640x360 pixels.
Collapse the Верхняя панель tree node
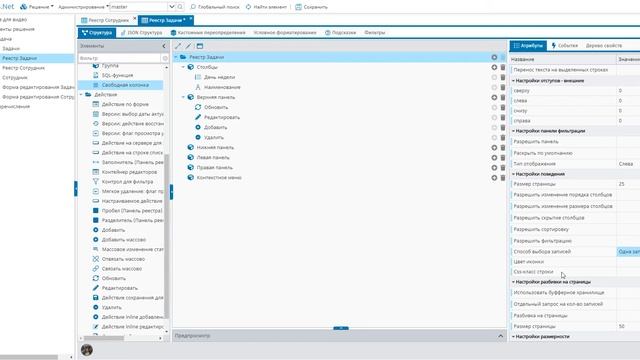(184, 97)
